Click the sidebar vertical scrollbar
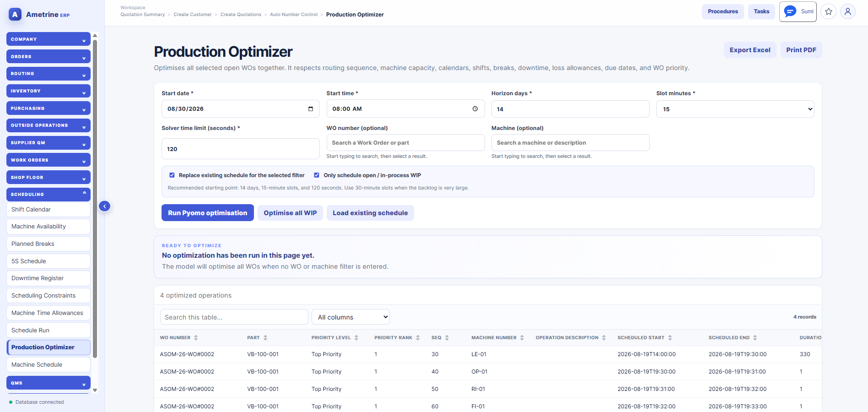This screenshot has height=412, width=868. pos(95,199)
